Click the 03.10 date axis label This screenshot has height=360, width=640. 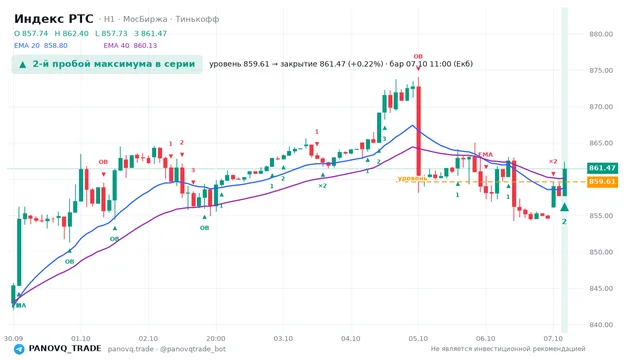283,338
